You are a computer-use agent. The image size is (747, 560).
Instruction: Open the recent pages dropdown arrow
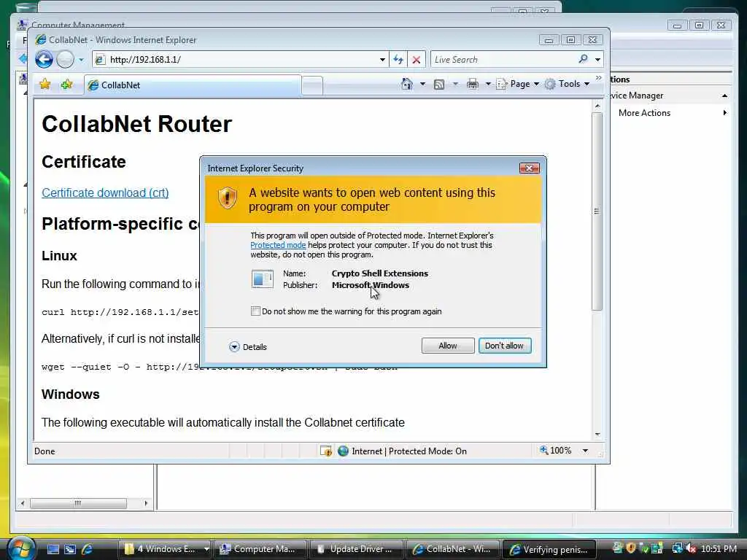coord(81,60)
